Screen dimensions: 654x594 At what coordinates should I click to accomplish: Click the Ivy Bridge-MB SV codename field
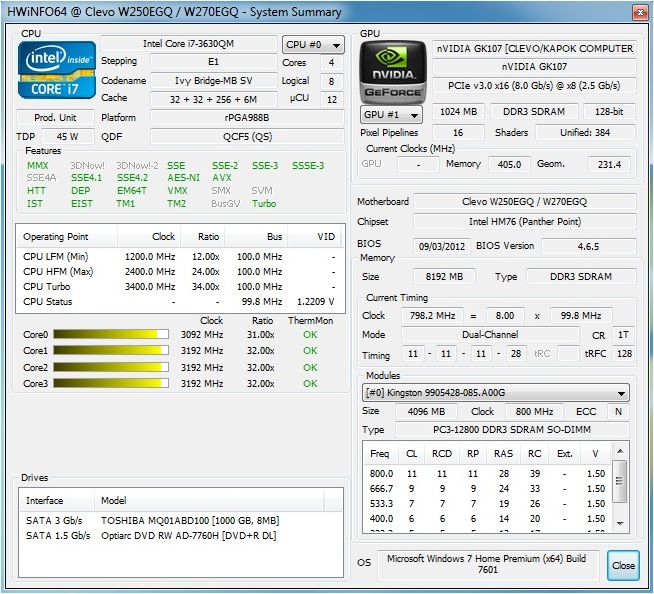(214, 81)
